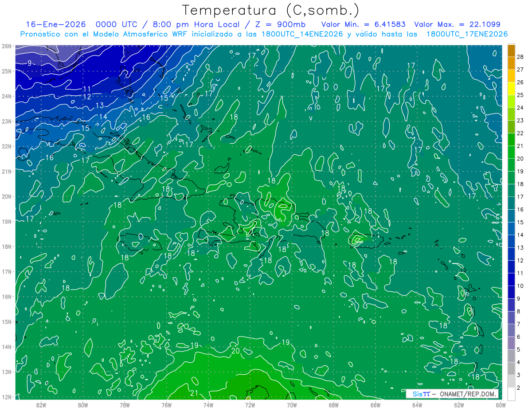Pick the top brown-orange legend swatch
Image resolution: width=532 pixels, height=411 pixels.
tap(511, 51)
